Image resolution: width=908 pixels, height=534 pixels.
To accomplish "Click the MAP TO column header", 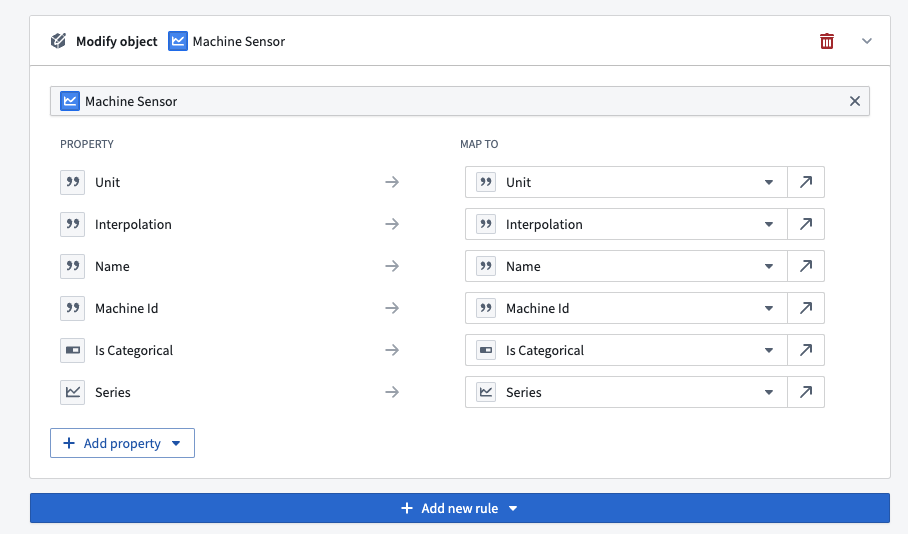I will (x=479, y=144).
